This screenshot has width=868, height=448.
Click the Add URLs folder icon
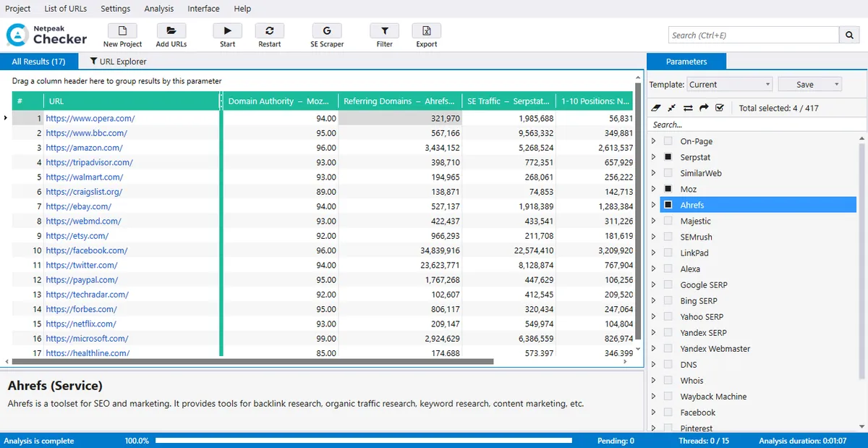(171, 31)
